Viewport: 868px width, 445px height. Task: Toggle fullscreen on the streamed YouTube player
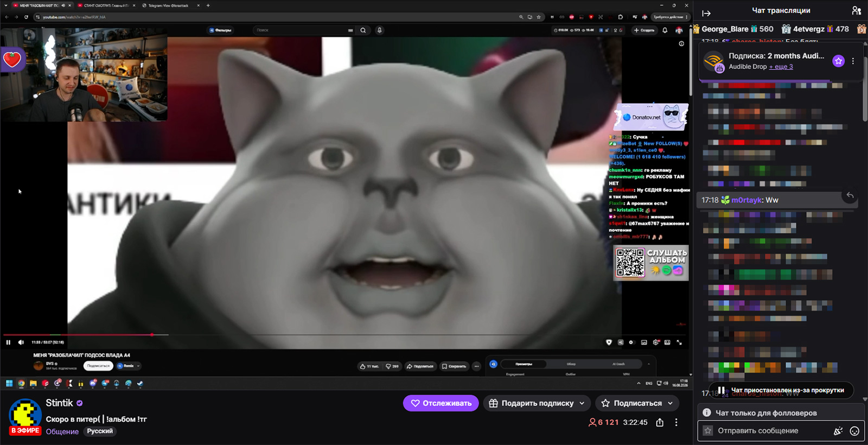click(679, 342)
